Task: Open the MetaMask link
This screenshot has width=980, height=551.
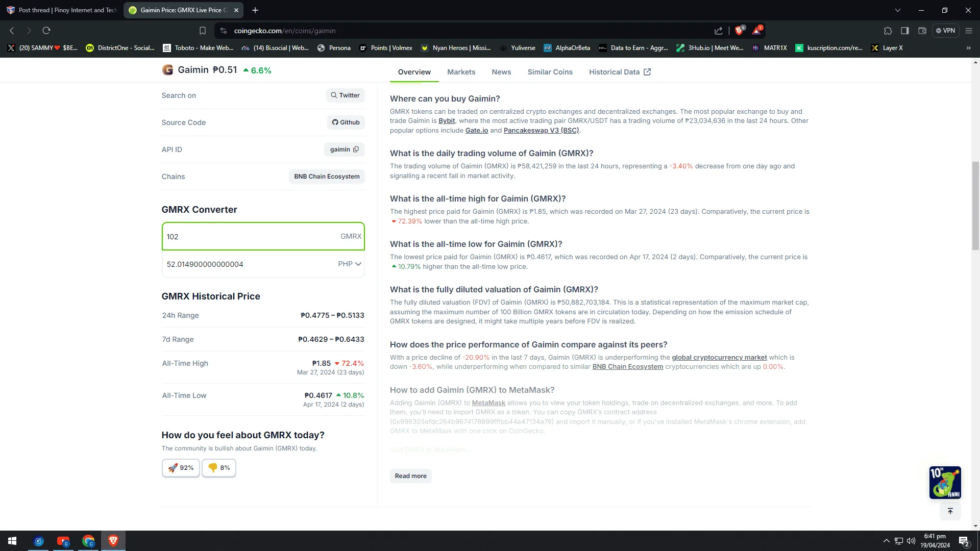Action: 488,403
